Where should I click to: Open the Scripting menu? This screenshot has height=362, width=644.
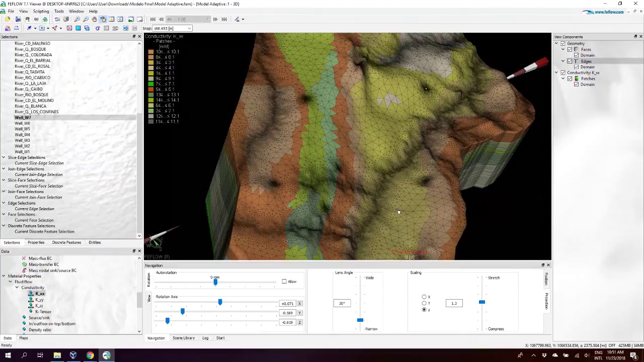coord(41,11)
